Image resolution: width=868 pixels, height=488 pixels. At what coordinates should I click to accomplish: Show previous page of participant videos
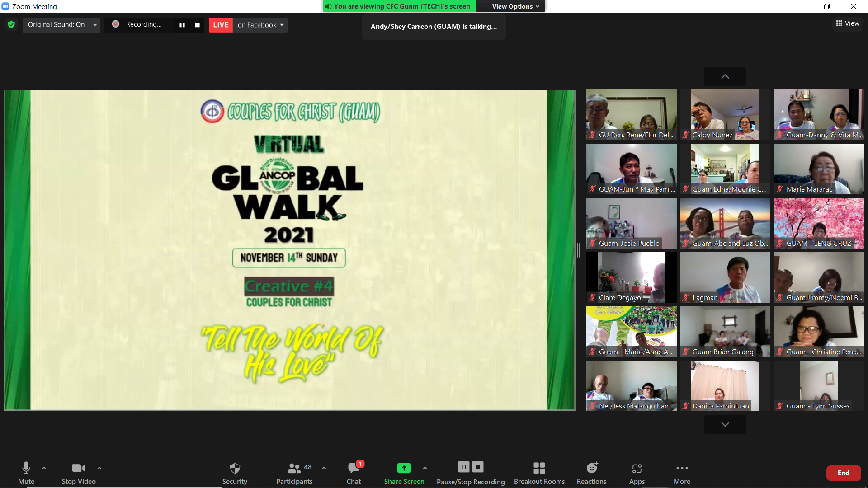coord(725,76)
